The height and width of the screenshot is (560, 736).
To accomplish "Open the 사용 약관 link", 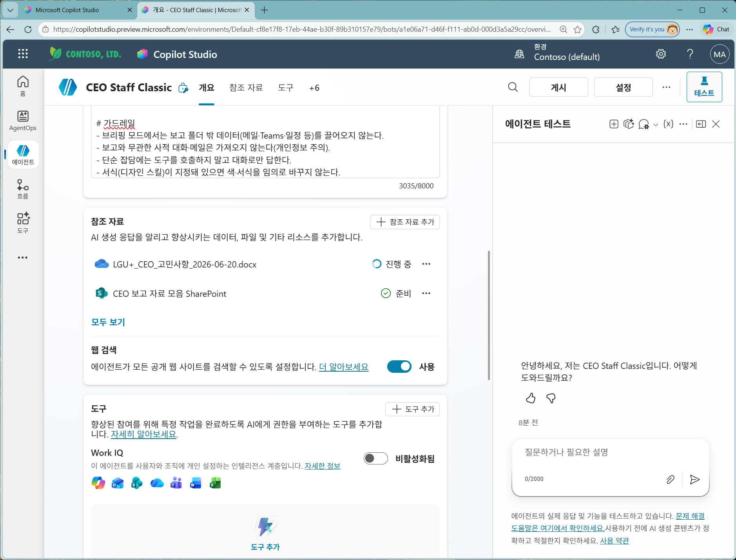I will [615, 540].
